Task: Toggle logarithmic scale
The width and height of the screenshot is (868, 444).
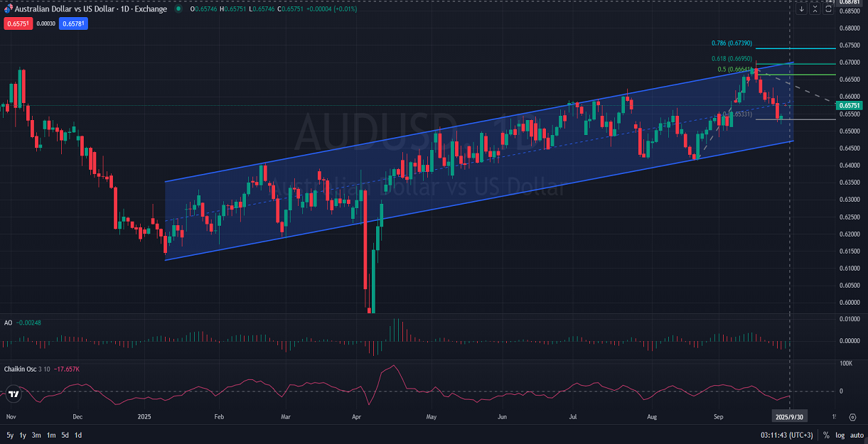Action: tap(840, 435)
